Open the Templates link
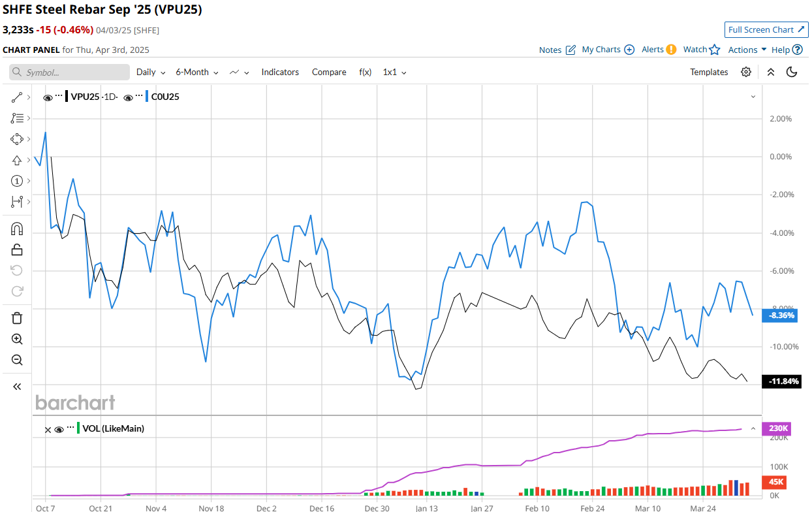The image size is (812, 512). point(709,72)
